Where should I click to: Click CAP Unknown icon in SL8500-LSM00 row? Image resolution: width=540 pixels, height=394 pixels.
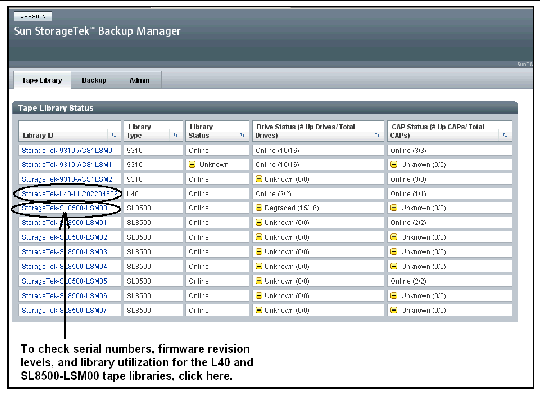(x=393, y=208)
